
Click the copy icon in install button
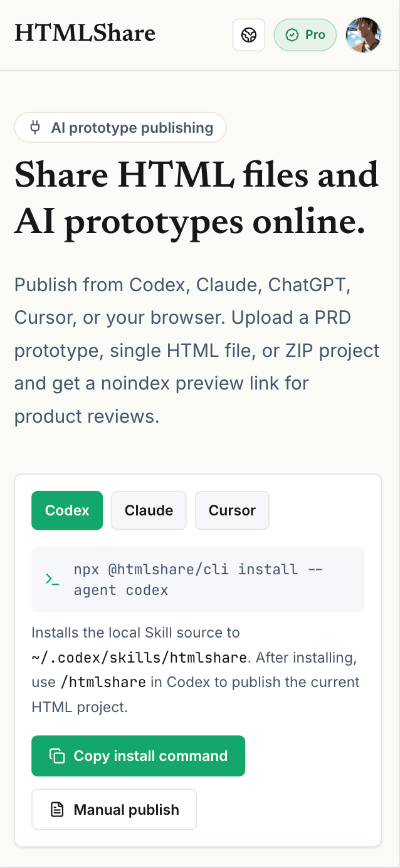coord(57,756)
